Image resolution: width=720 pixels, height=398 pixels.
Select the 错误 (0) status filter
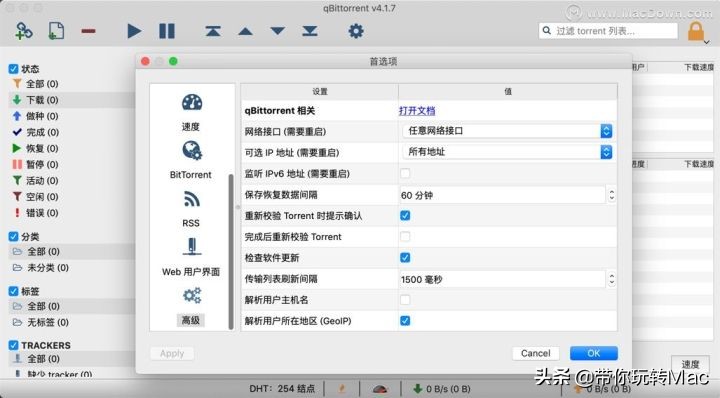tap(42, 213)
